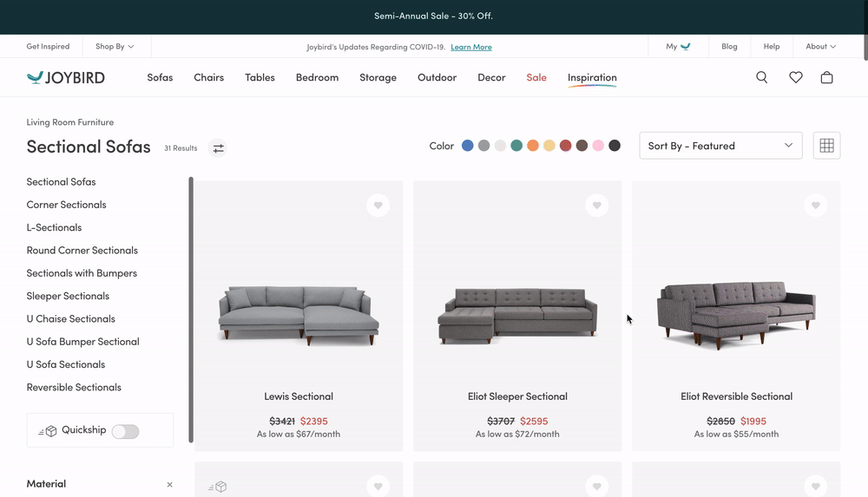Open the Tables menu
The height and width of the screenshot is (497, 868).
point(260,77)
